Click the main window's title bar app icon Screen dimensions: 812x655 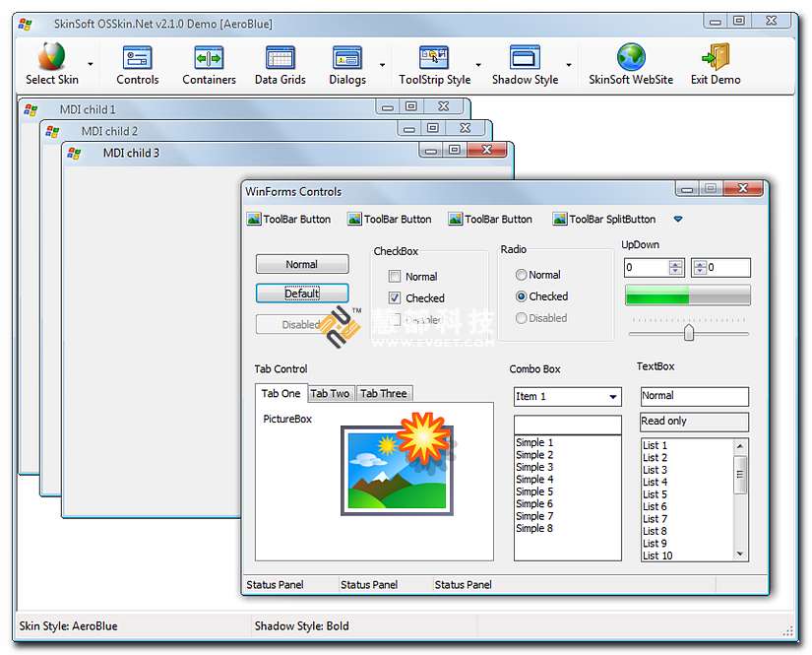click(x=26, y=24)
